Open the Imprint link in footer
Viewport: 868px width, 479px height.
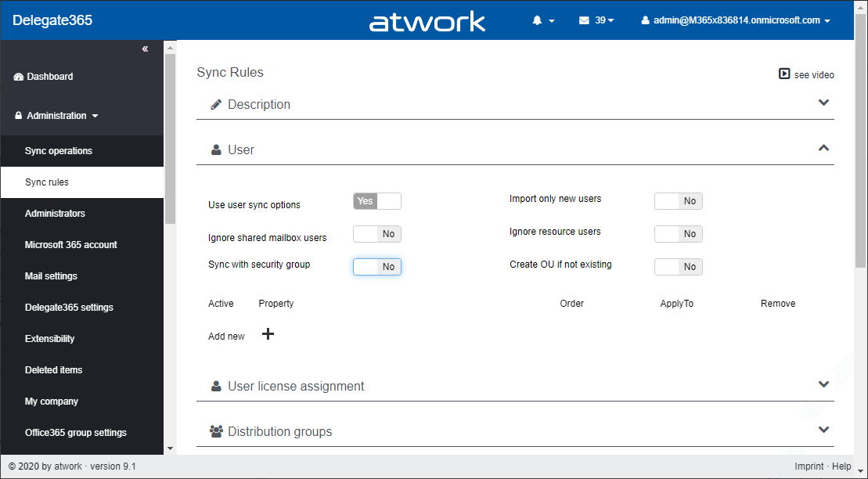[809, 466]
